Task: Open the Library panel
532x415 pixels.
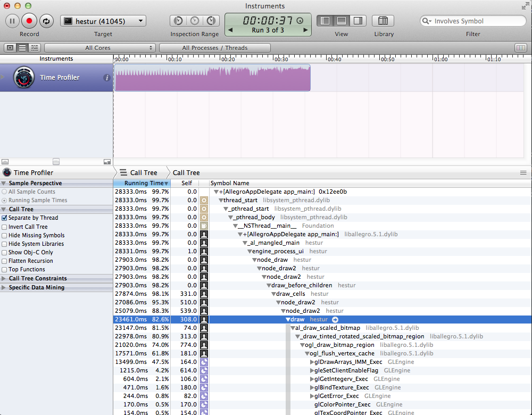Action: pos(383,21)
